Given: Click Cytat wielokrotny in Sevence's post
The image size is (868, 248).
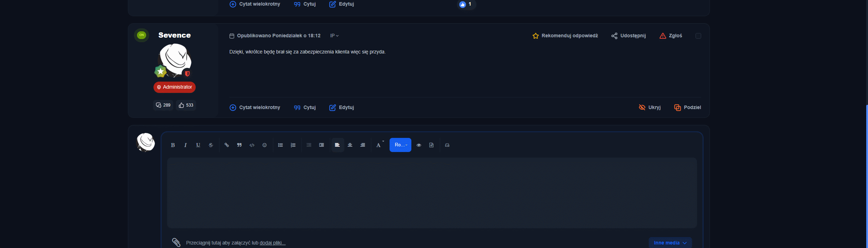Looking at the screenshot, I should (x=255, y=107).
